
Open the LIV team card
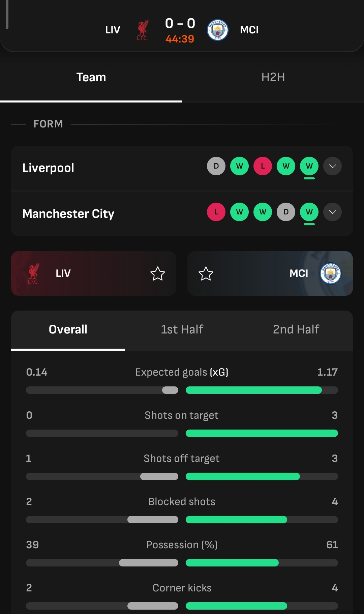(94, 273)
